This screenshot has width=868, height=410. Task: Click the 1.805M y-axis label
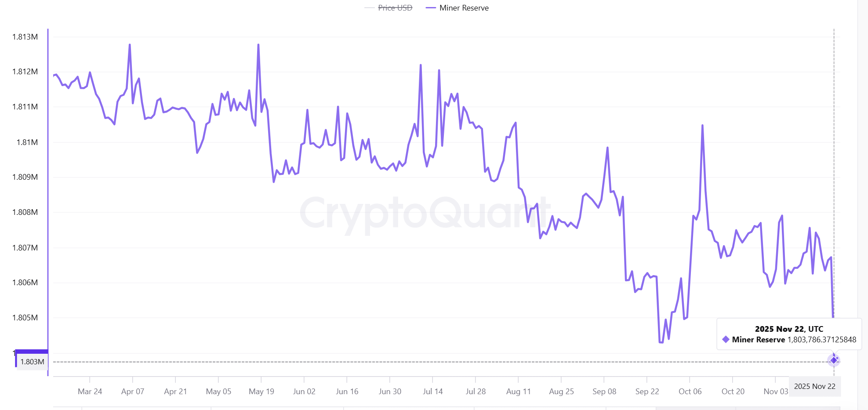point(25,317)
